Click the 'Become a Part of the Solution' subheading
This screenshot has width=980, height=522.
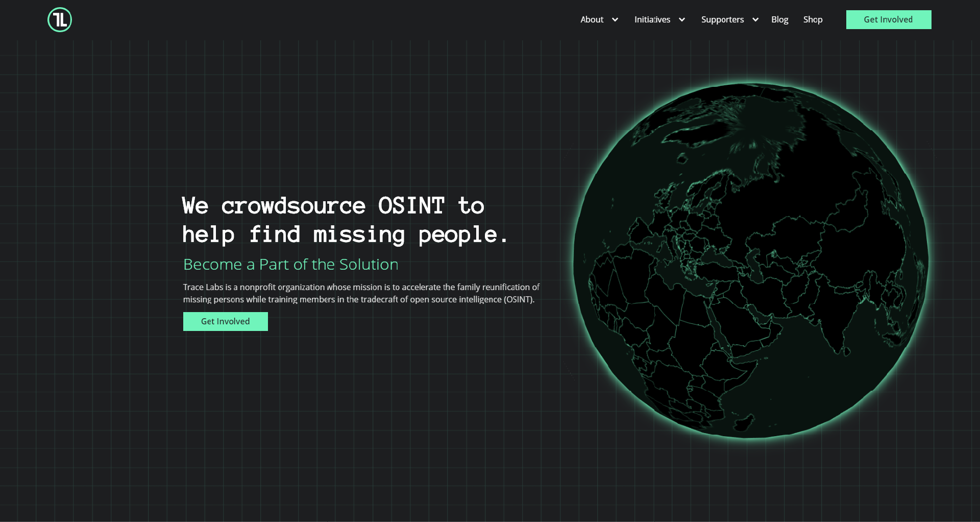[x=290, y=265]
